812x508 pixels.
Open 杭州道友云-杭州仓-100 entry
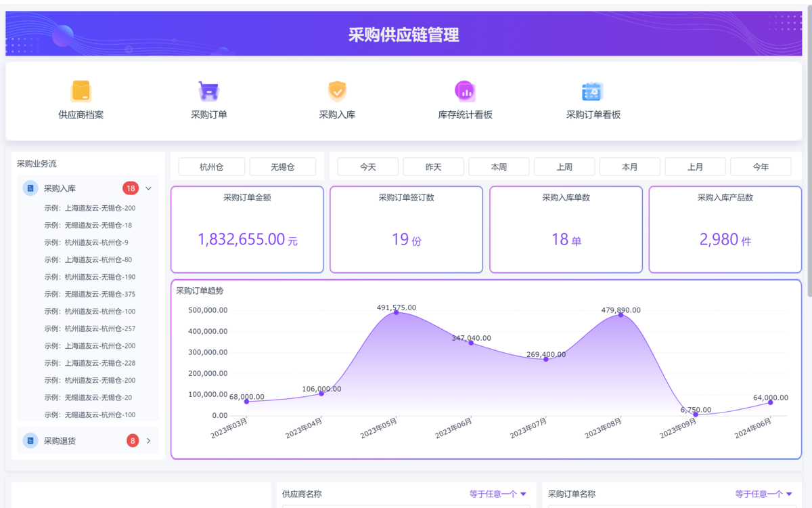point(90,312)
